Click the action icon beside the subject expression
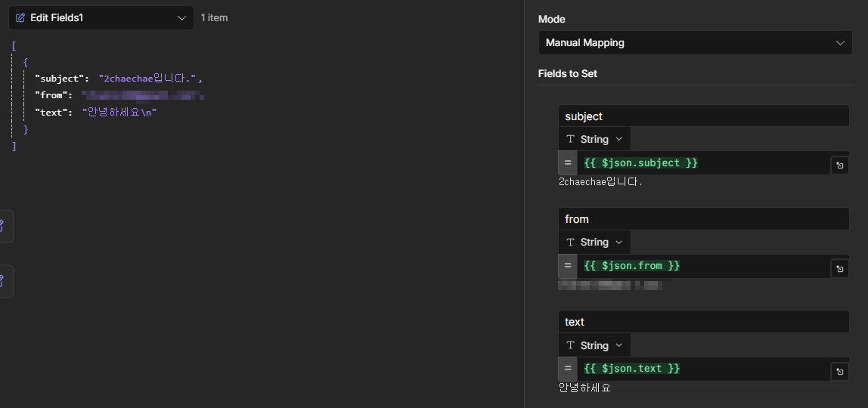Viewport: 868px width, 408px height. (x=840, y=165)
